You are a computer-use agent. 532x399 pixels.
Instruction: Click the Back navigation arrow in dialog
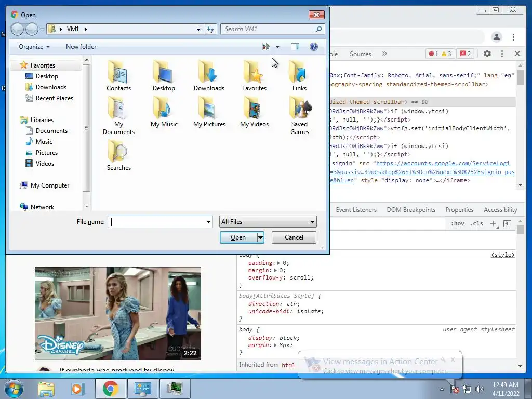[x=17, y=29]
